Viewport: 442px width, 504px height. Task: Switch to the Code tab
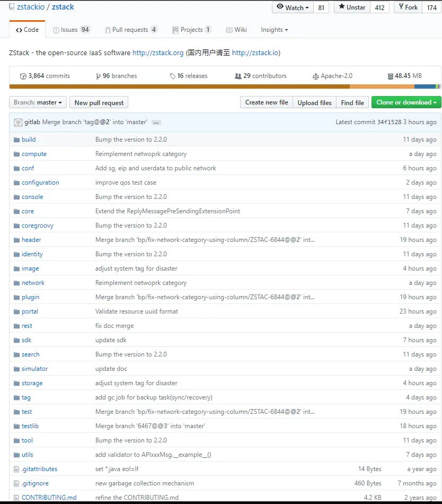[x=27, y=30]
